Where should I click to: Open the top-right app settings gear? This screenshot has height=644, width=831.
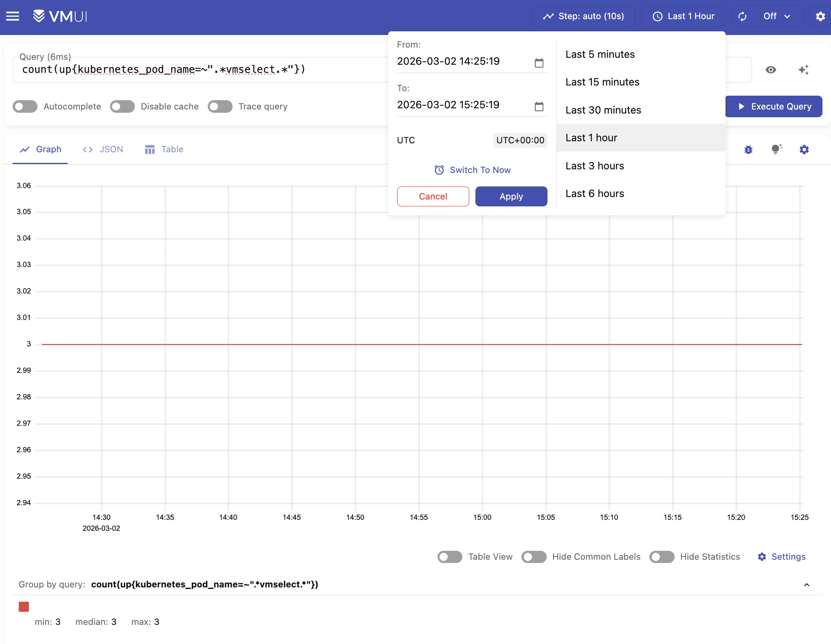820,16
